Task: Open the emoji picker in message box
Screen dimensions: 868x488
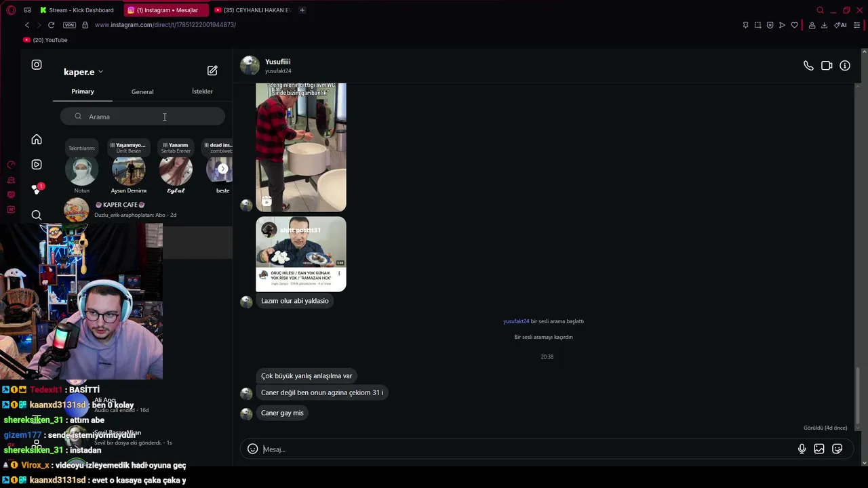Action: [x=252, y=449]
